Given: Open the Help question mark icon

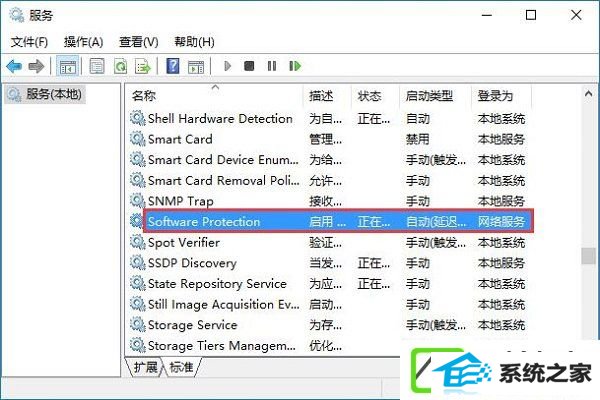Looking at the screenshot, I should point(173,66).
